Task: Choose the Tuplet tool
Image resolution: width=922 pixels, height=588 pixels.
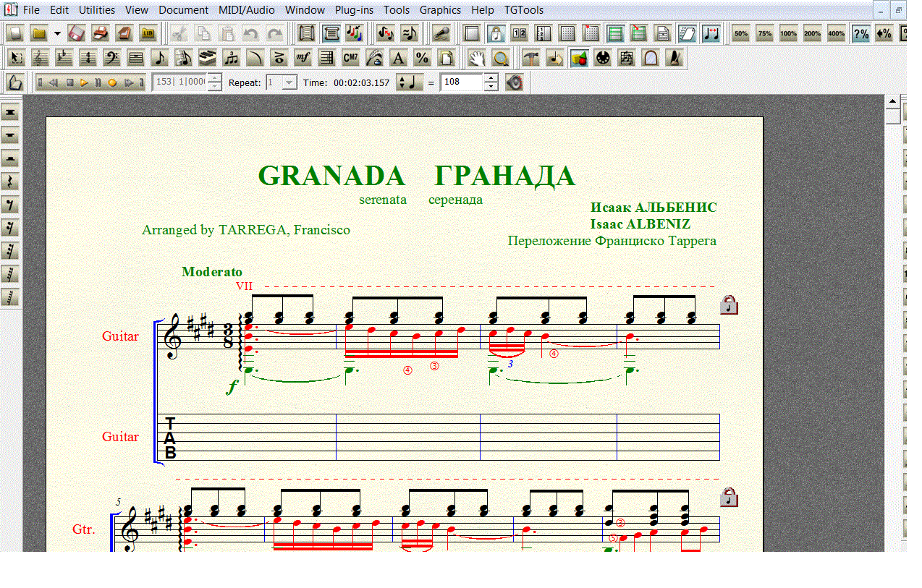Action: coord(231,58)
